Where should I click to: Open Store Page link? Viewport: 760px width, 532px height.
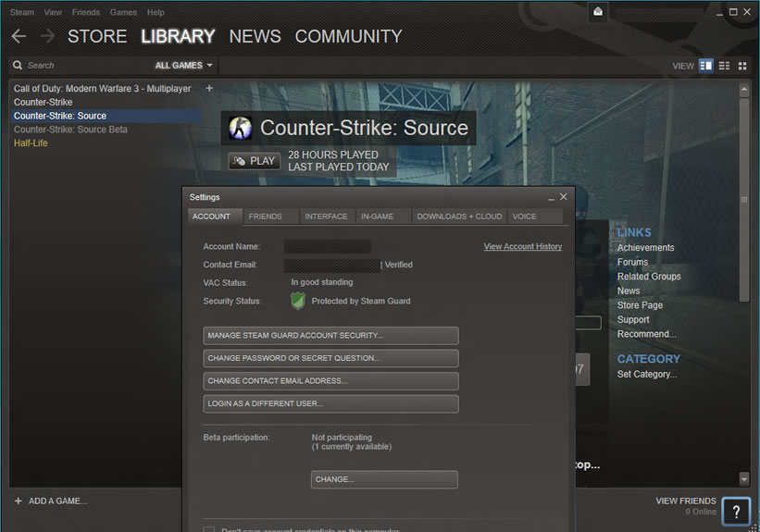(x=640, y=305)
